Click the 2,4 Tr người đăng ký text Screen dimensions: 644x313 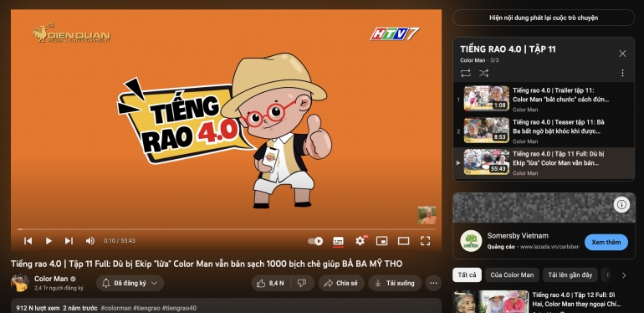(59, 288)
